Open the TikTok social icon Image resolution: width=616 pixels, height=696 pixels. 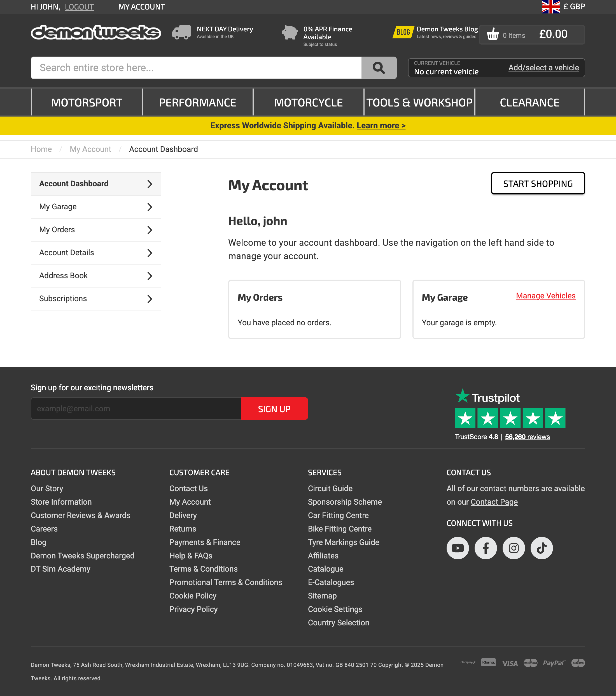coord(542,548)
